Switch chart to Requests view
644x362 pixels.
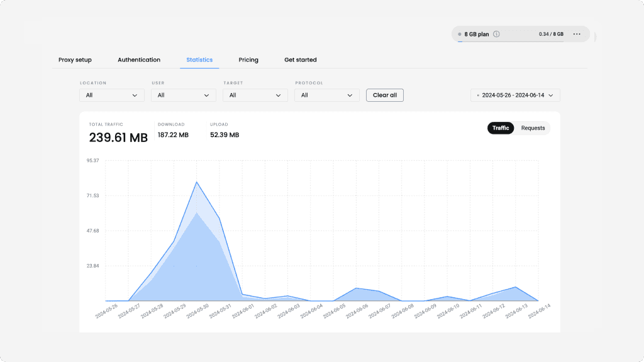(533, 128)
